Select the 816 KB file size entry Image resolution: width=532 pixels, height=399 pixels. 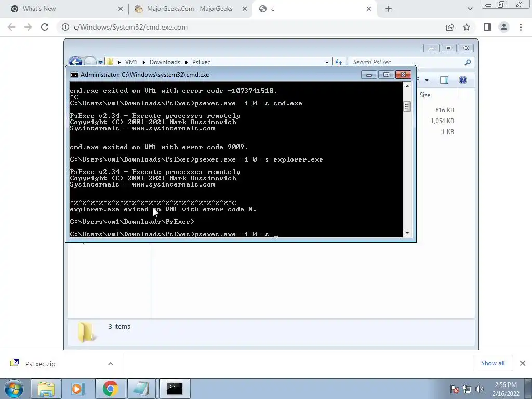[445, 110]
